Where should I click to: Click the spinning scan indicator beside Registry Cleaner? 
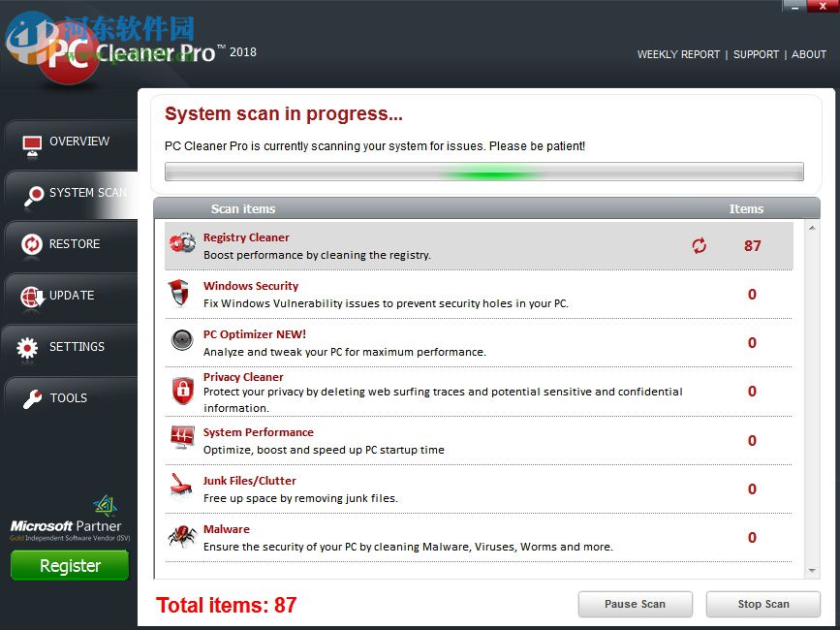700,246
